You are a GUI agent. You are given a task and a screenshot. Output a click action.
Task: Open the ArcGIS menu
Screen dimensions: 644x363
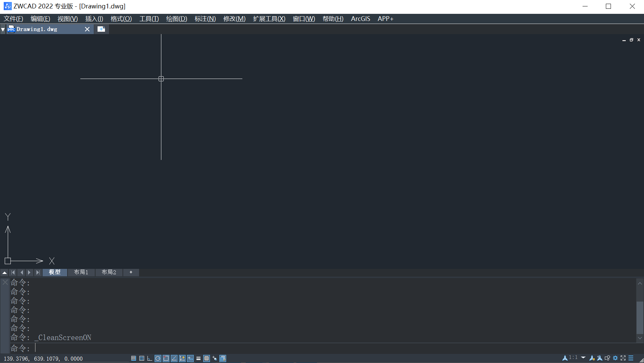coord(360,19)
